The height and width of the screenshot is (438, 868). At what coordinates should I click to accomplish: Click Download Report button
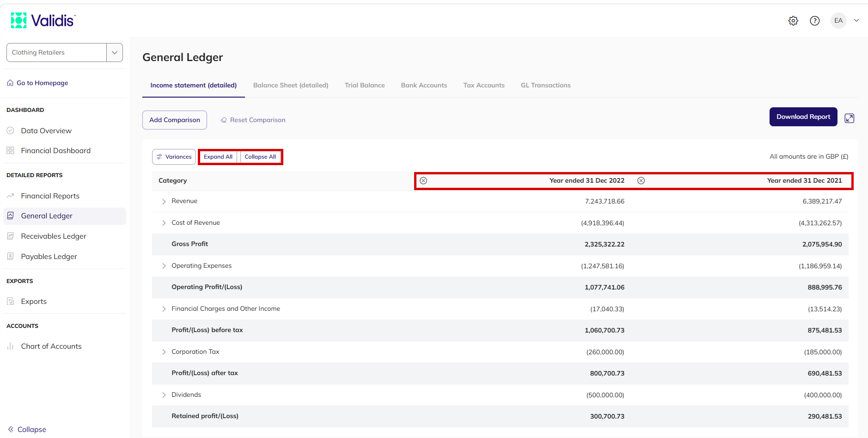pyautogui.click(x=803, y=117)
